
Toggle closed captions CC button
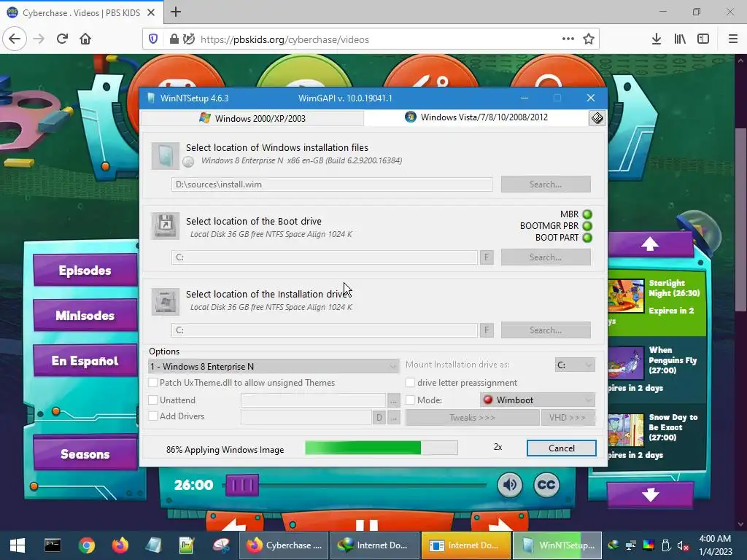[546, 485]
